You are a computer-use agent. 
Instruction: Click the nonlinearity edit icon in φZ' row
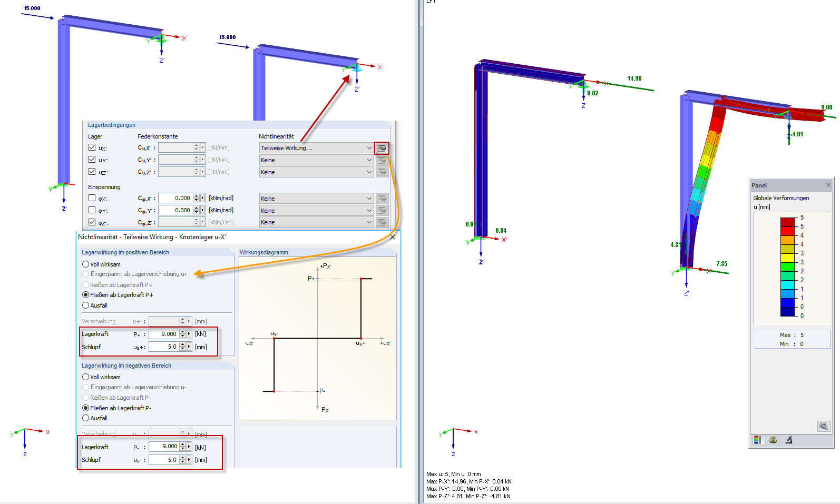pyautogui.click(x=382, y=222)
